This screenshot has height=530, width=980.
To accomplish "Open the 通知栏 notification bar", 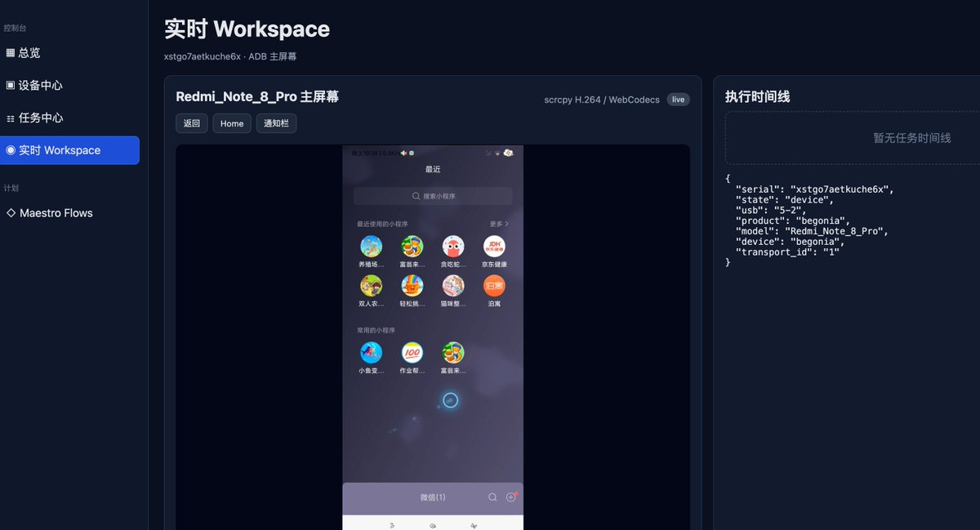I will pyautogui.click(x=276, y=123).
